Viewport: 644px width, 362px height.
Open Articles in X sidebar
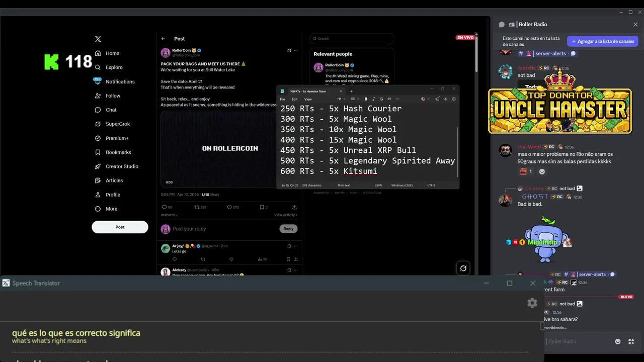coord(109,180)
